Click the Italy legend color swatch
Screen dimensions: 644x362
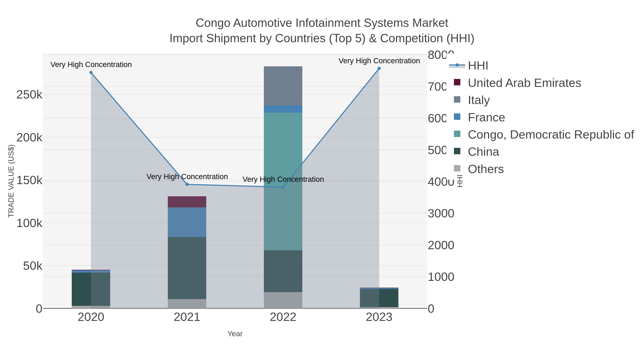click(x=457, y=99)
